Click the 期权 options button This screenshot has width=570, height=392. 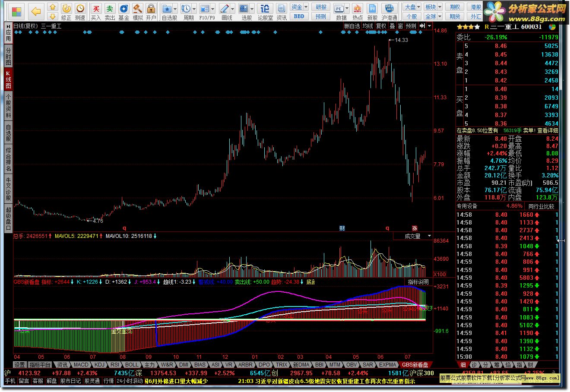[455, 7]
